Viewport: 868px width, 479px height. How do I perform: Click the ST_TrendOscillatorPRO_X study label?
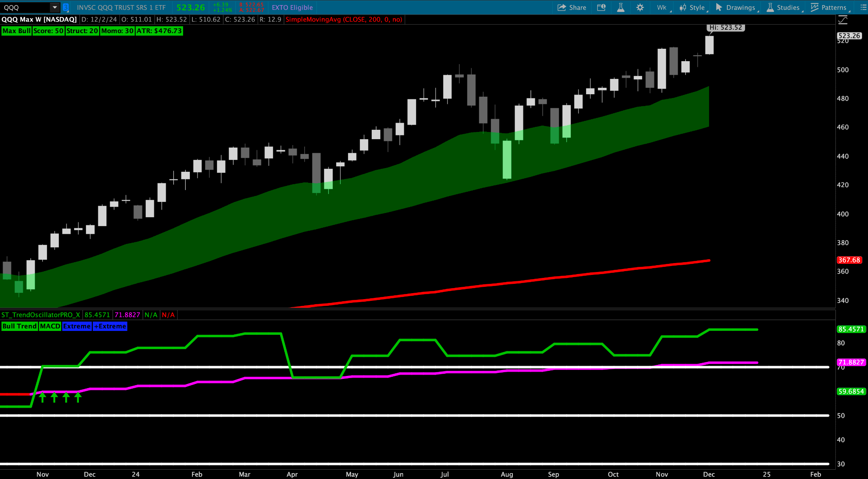click(x=41, y=314)
